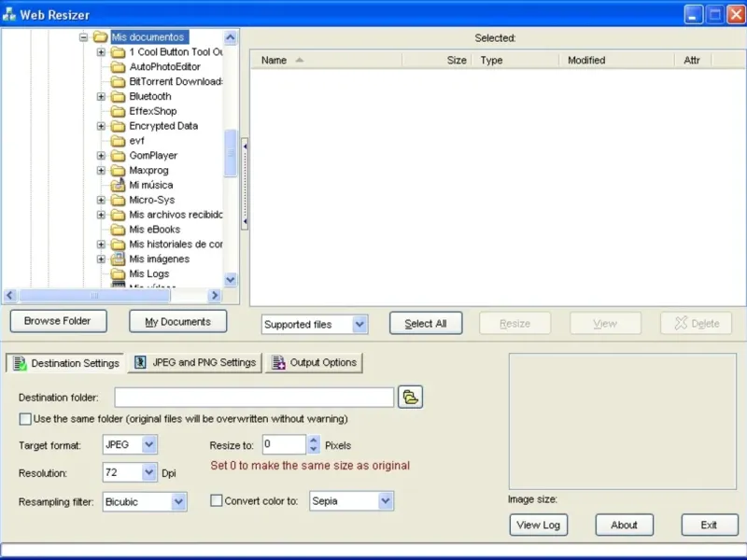Click the Resize to pixels input field

click(x=284, y=444)
